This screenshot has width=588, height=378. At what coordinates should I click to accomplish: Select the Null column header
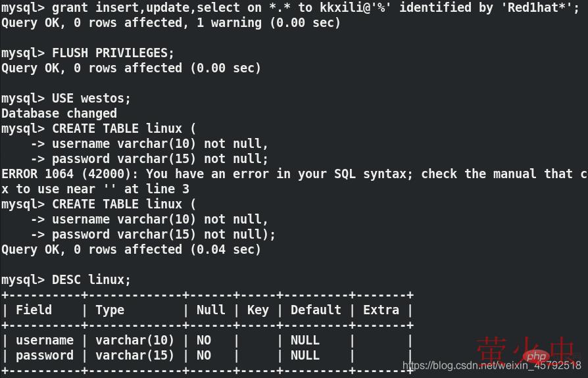tap(210, 310)
